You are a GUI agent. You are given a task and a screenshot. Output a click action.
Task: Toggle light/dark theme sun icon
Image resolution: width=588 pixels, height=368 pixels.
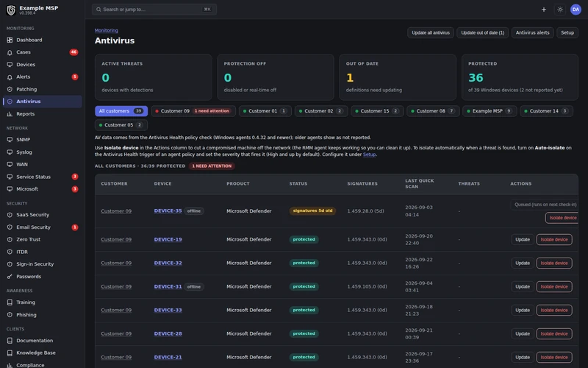[x=560, y=10]
